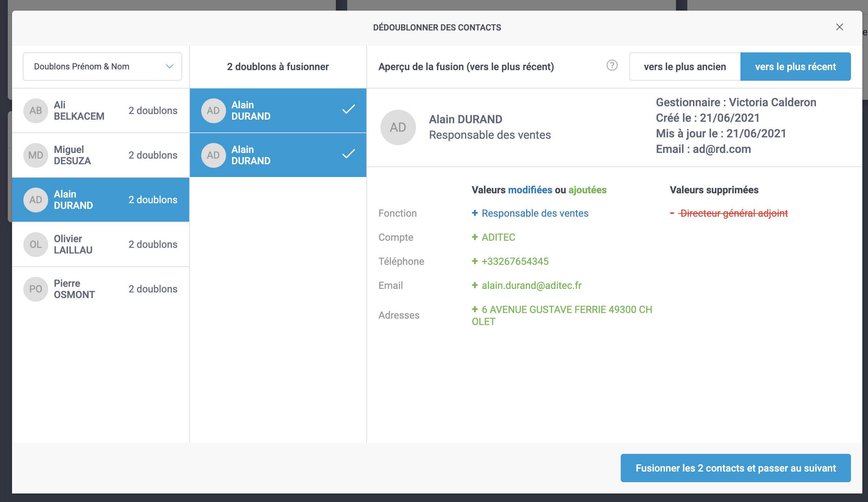Click Fusionner les 2 contacts button
This screenshot has width=868, height=502.
coord(735,468)
